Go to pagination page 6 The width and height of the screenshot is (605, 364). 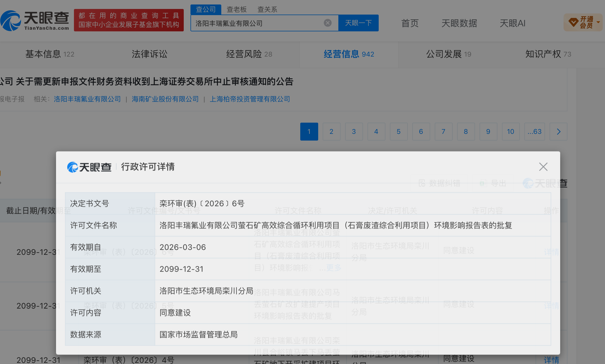pos(421,132)
